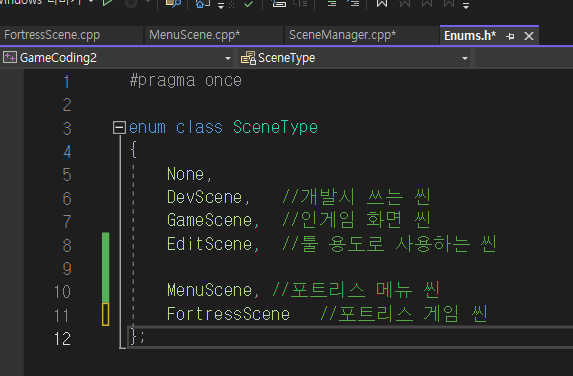This screenshot has width=573, height=376.
Task: Click the GameCoding2 project icon
Action: 10,57
